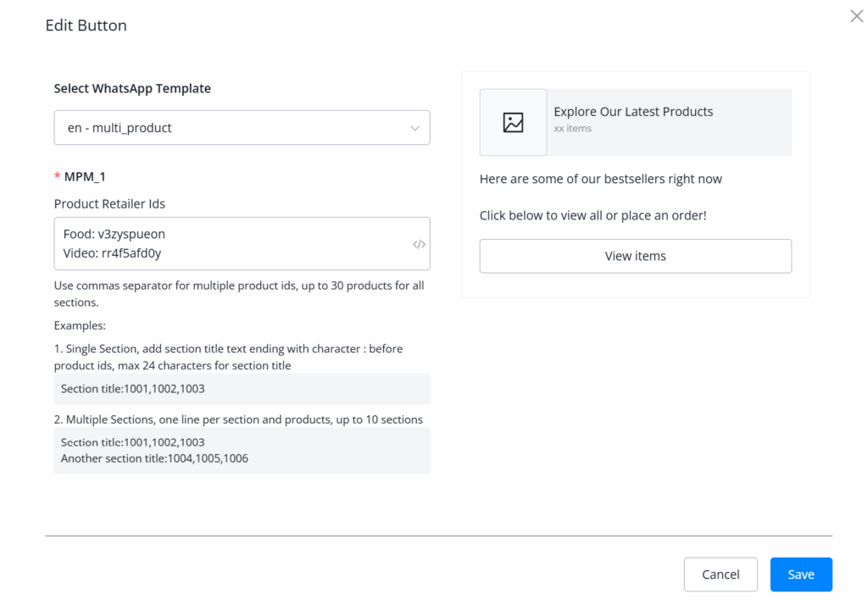The image size is (868, 605).
Task: Click the 'Explore Our Latest Products' preview header
Action: pos(633,112)
